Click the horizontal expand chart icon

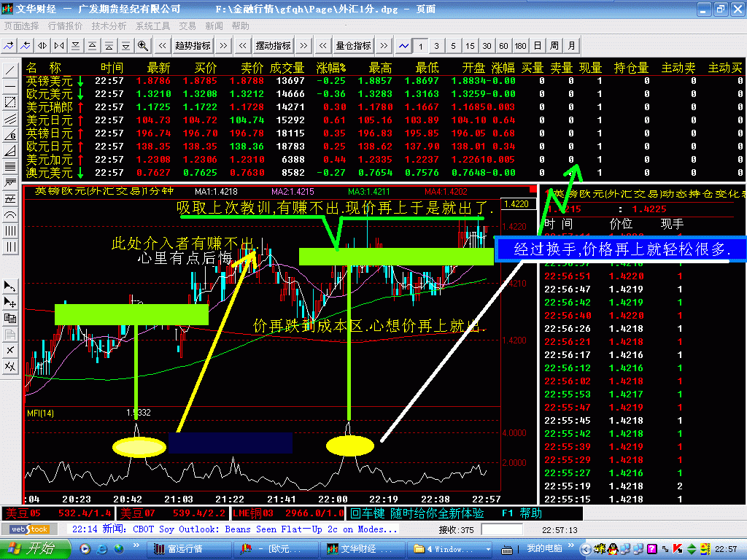click(x=42, y=46)
